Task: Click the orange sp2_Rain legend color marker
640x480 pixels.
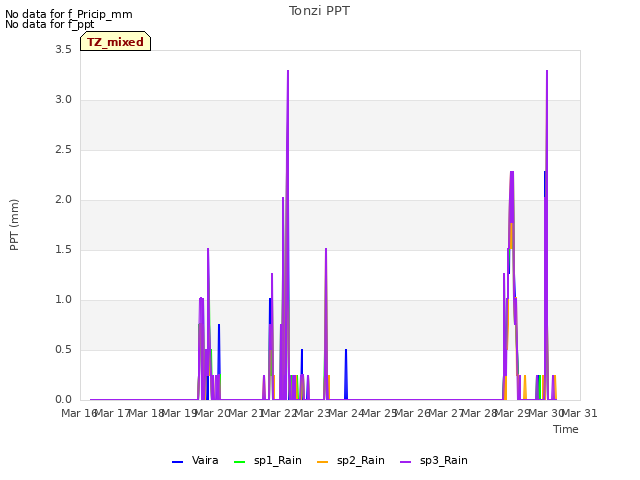Action: click(322, 462)
